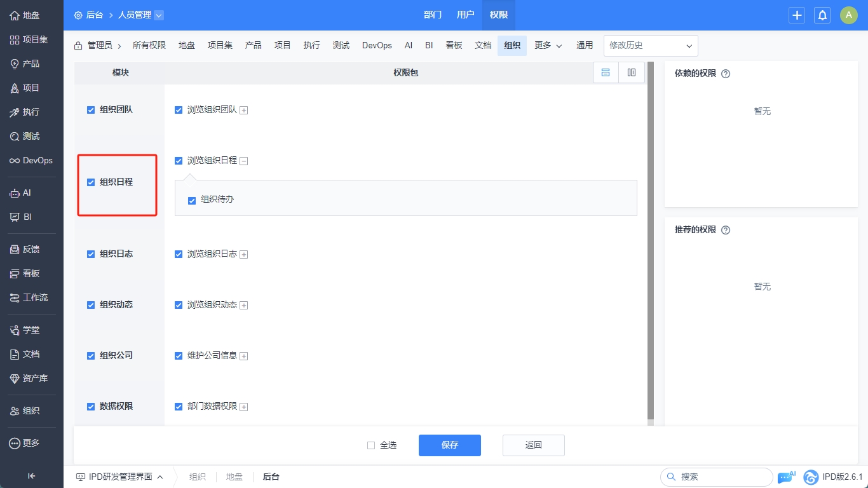Open 资产库 in the left sidebar

point(31,378)
